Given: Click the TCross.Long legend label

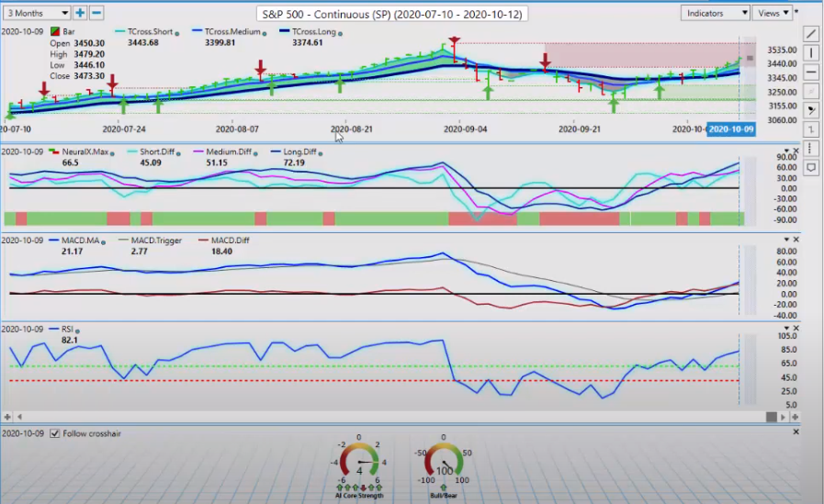Looking at the screenshot, I should pos(314,31).
